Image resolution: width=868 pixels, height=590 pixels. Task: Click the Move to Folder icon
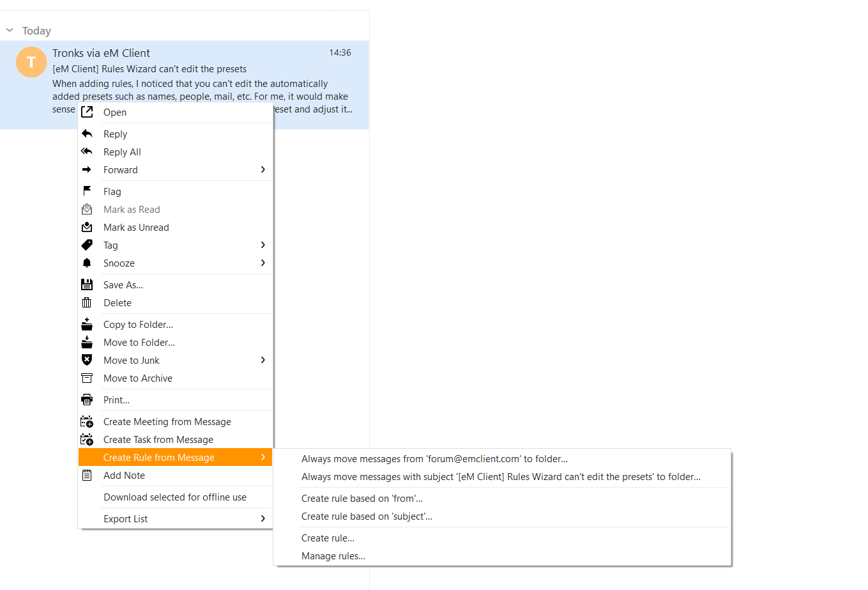[87, 342]
